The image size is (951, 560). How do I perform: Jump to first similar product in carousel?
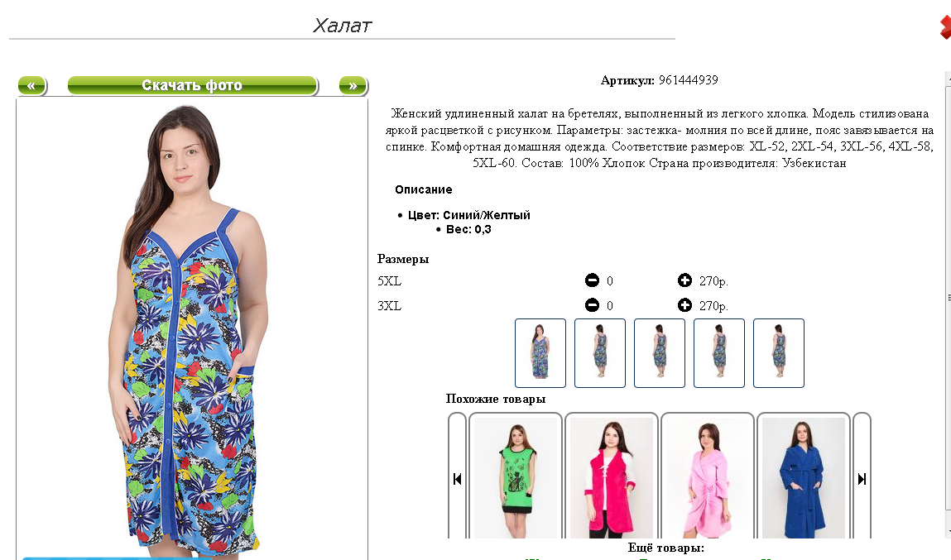coord(458,479)
